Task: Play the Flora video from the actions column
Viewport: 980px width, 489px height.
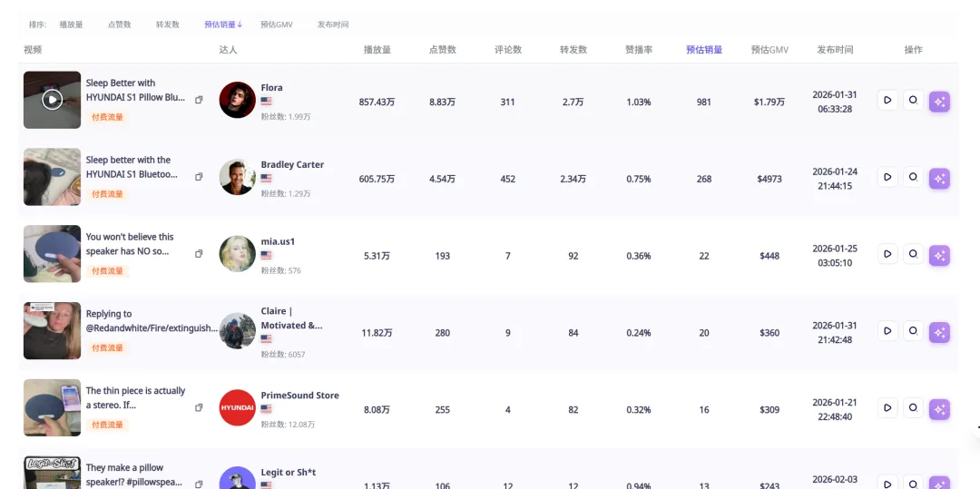Action: (887, 101)
